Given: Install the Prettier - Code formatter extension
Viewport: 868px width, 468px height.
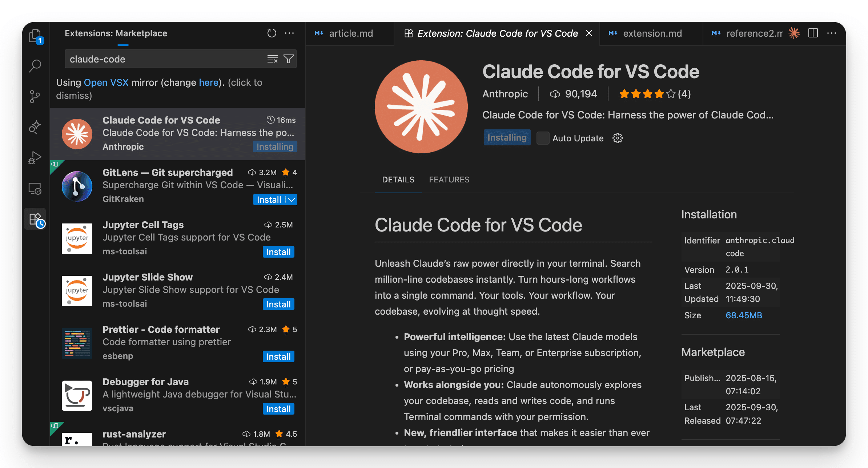Looking at the screenshot, I should coord(278,356).
